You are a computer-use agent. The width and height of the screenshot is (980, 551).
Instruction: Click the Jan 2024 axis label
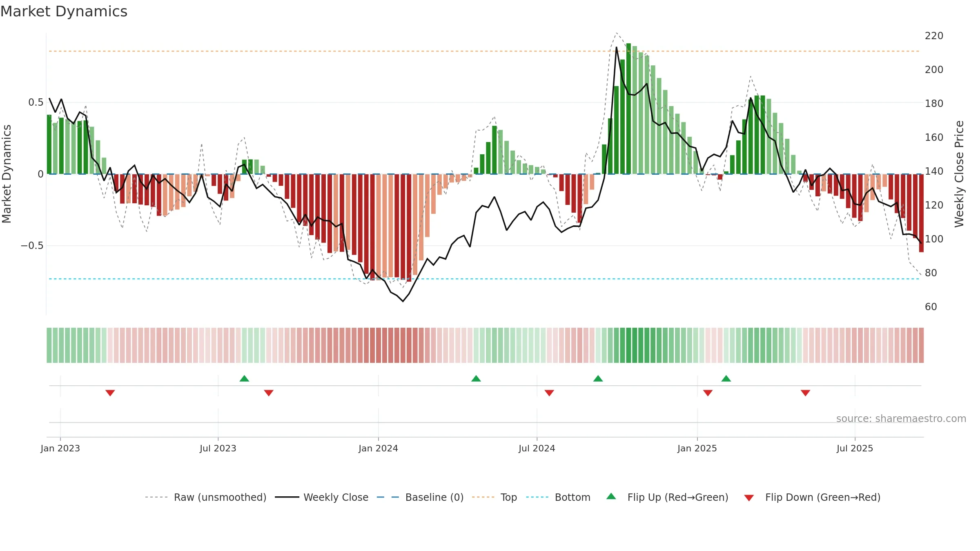coord(379,449)
